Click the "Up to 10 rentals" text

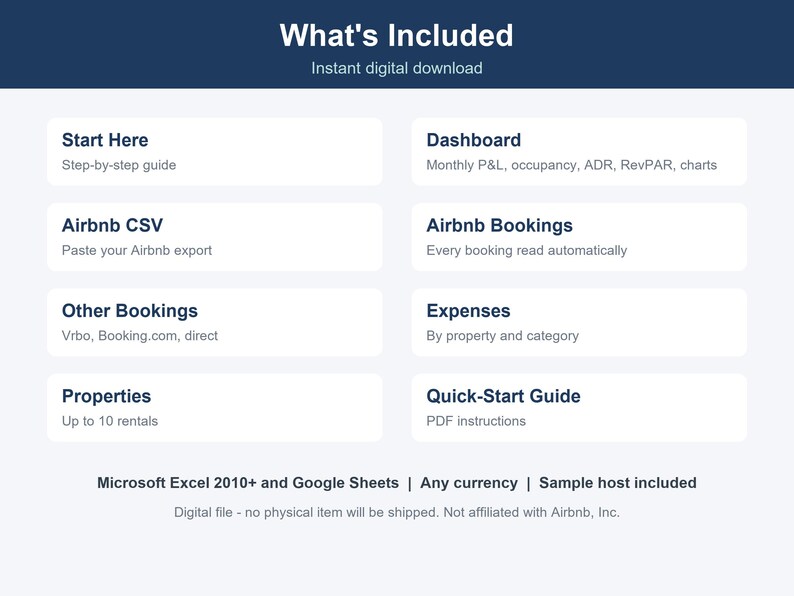pos(110,421)
